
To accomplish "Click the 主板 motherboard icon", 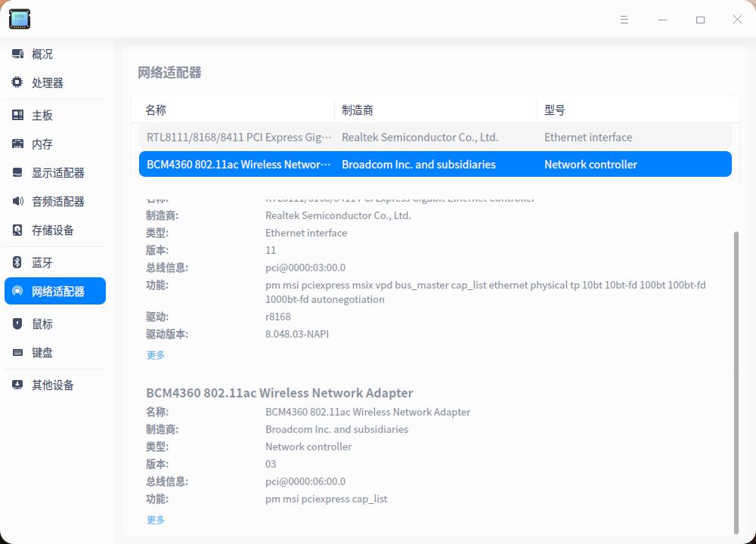I will (x=17, y=115).
